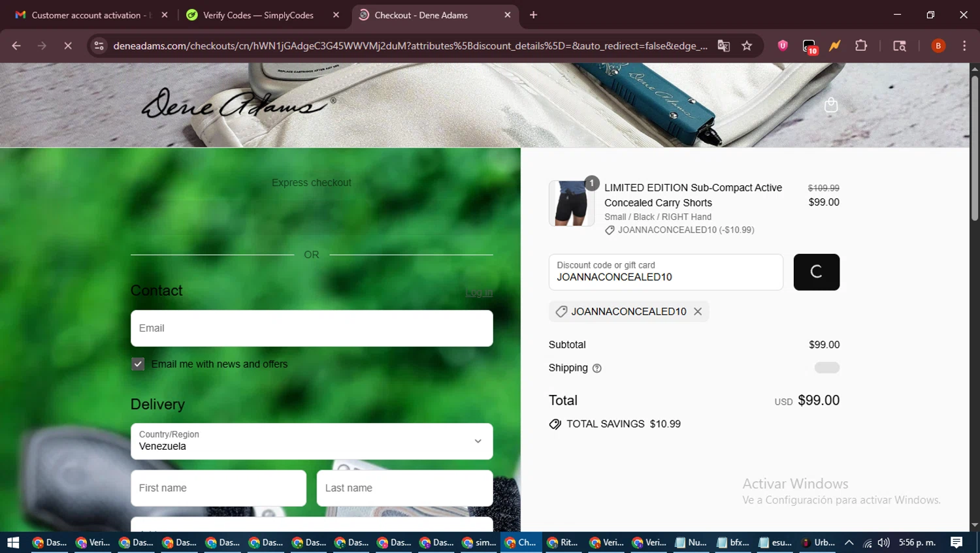Click the applied JOANNACONCEALED10 discount tag

tap(629, 311)
